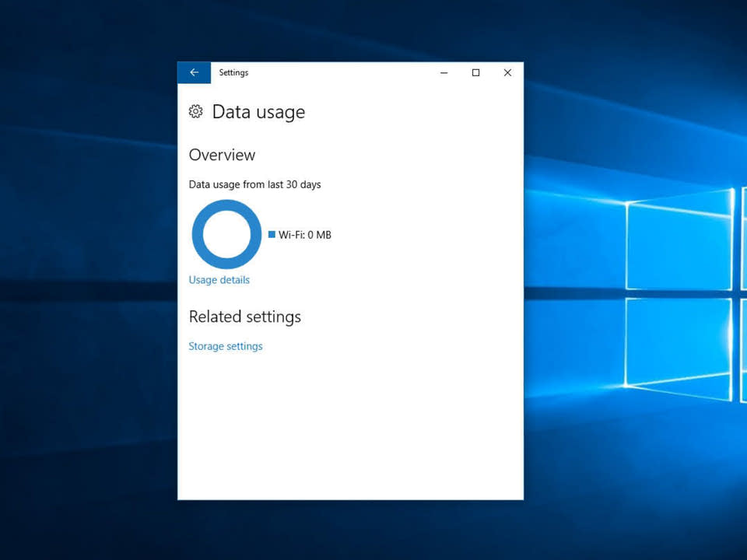
Task: Navigate back using the arrow icon
Action: click(194, 72)
